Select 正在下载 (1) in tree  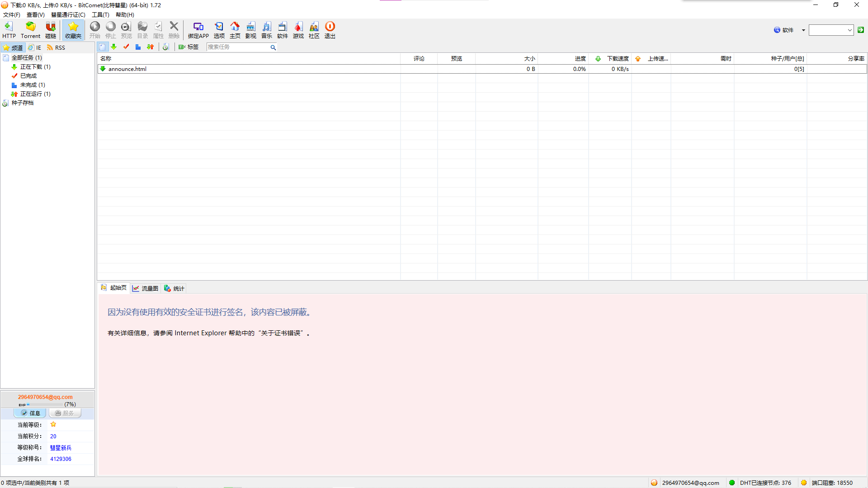click(x=35, y=67)
